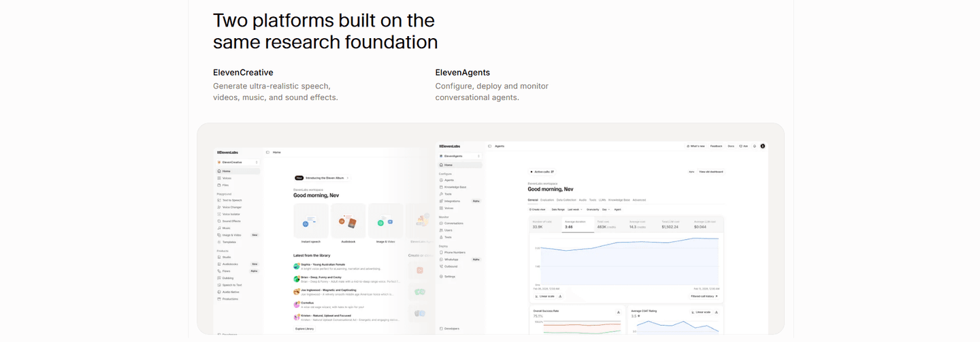
Task: Select Speech to Text sidebar item
Action: pos(238,285)
